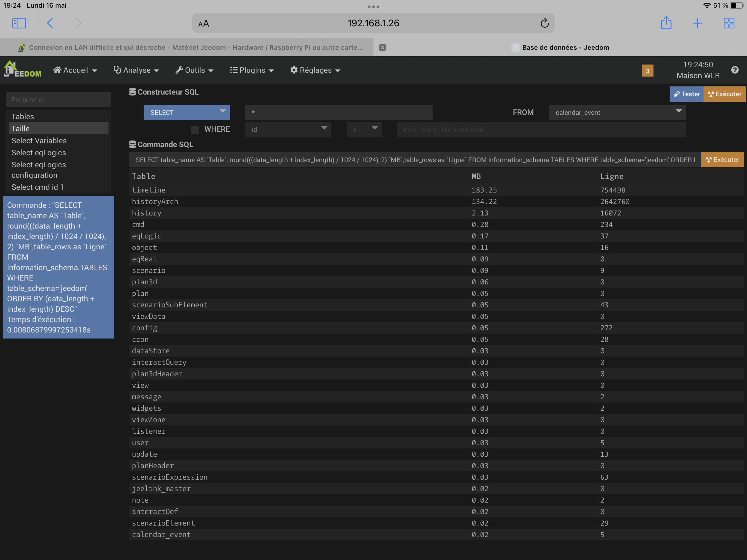Click the Rechercher search field
Viewport: 747px width, 560px height.
(59, 100)
